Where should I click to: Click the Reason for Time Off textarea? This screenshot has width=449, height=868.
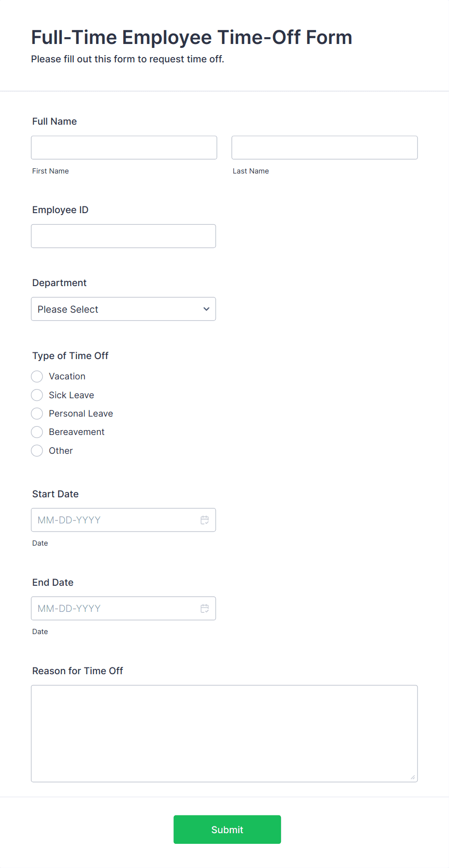click(224, 734)
